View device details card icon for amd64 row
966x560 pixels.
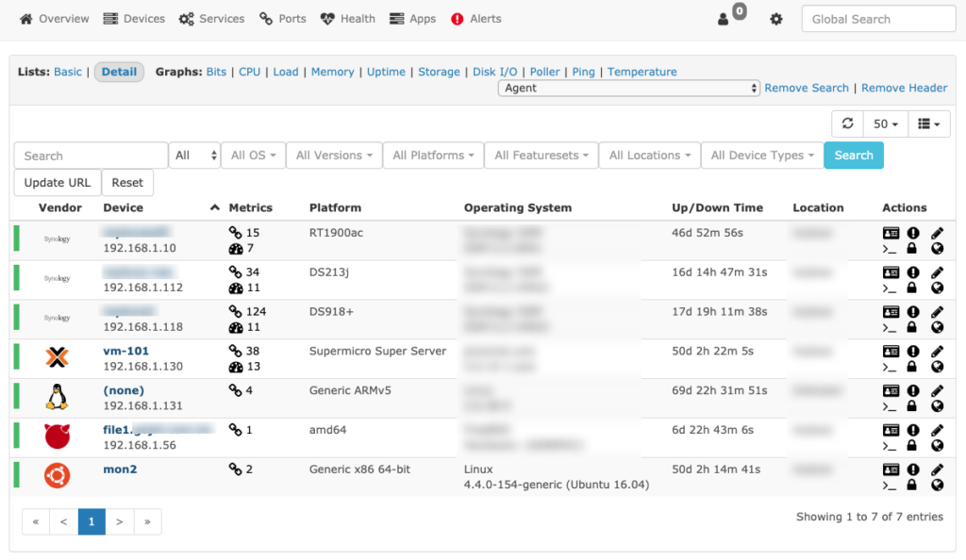point(891,430)
